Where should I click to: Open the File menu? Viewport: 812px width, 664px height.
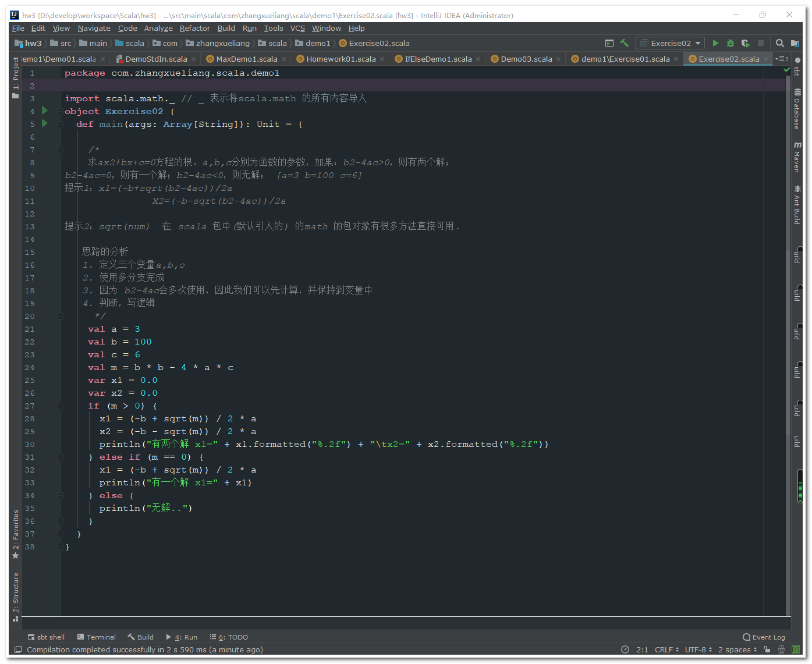click(x=18, y=28)
